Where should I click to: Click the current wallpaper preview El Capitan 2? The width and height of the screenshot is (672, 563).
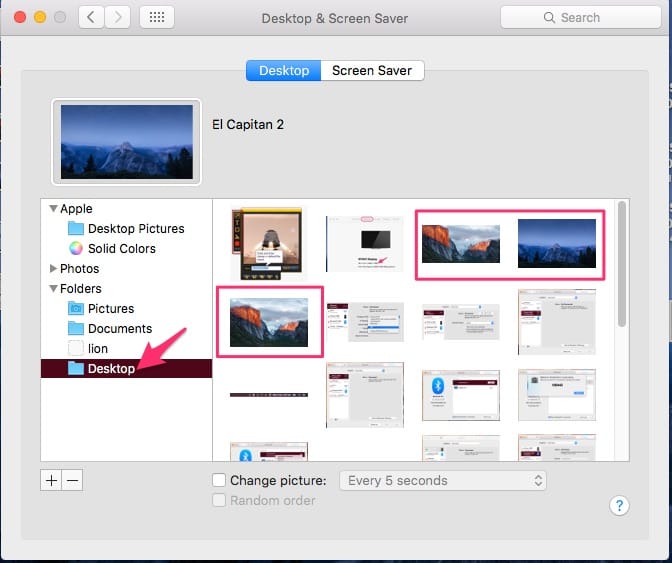(126, 142)
